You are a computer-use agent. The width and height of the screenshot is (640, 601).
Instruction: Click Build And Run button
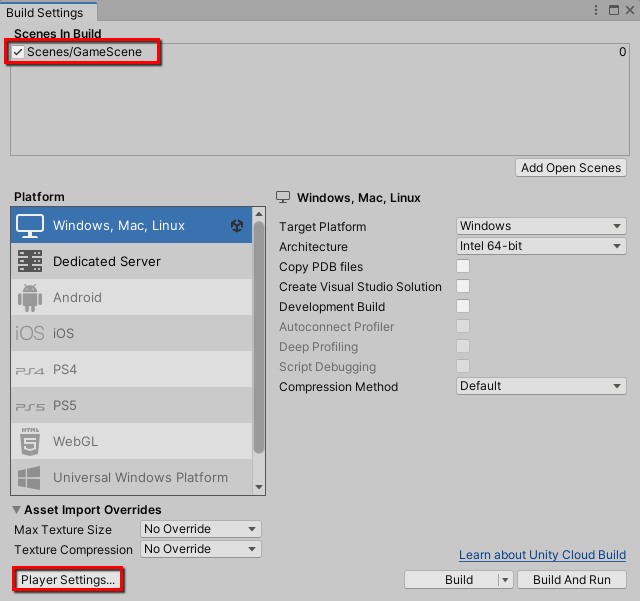click(572, 580)
